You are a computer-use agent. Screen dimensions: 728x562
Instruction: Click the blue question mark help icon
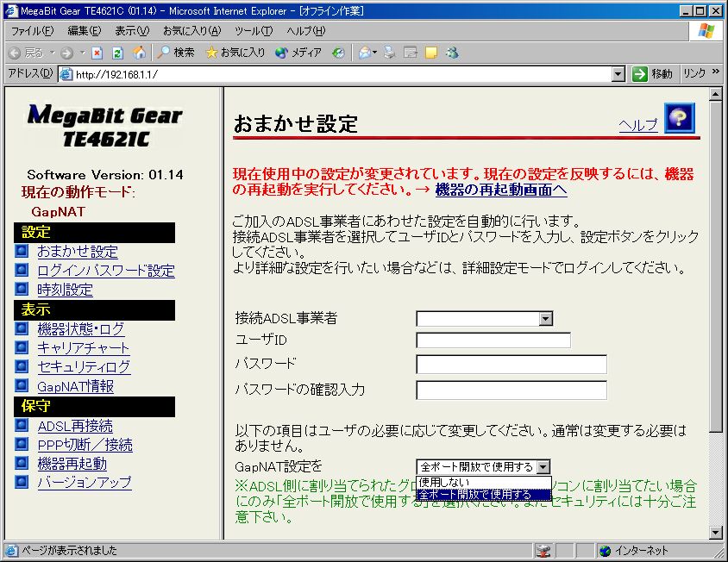pos(680,119)
